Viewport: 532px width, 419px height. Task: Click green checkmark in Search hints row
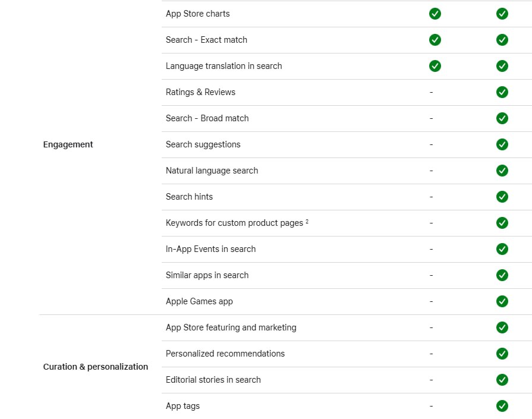click(x=502, y=197)
